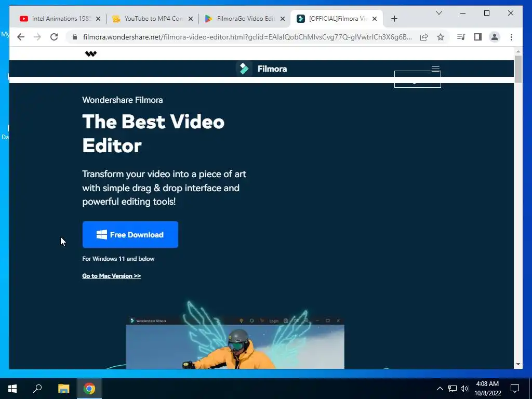Share this page from the address bar

pos(424,37)
